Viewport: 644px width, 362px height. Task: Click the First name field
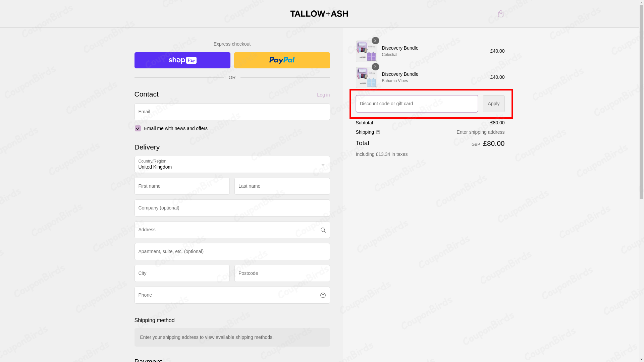click(182, 186)
